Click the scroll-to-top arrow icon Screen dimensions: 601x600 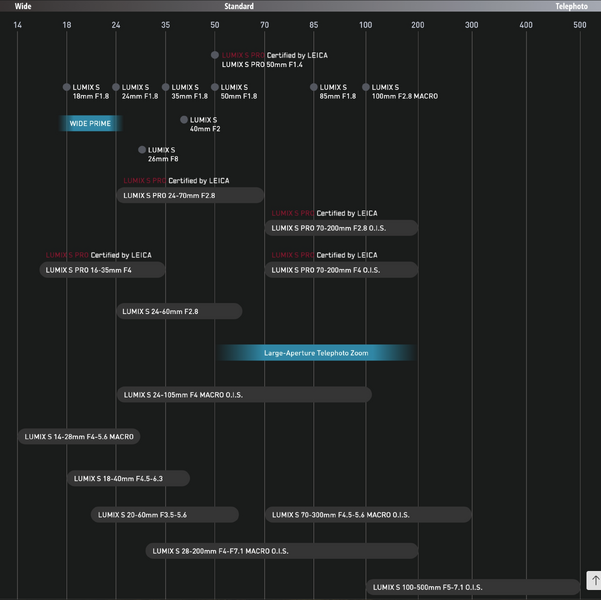[594, 581]
